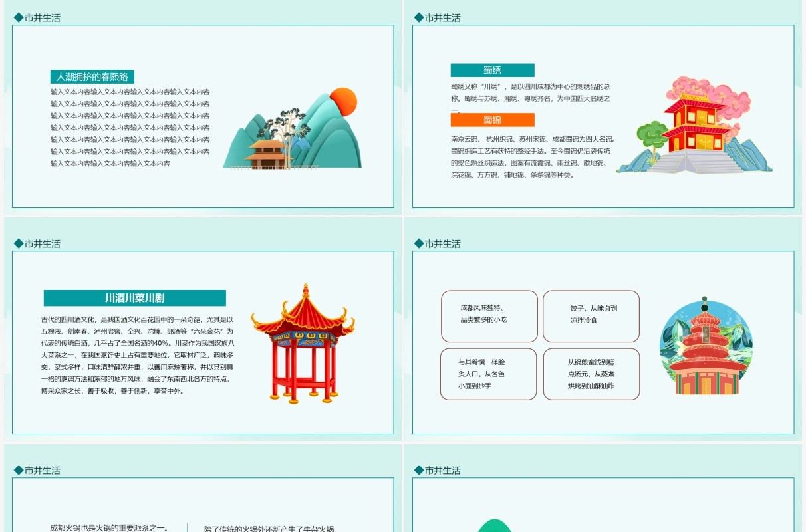Viewport: 806px width, 532px height.
Task: Click 市井生活 header on the 蜀绣 slide
Action: point(438,18)
